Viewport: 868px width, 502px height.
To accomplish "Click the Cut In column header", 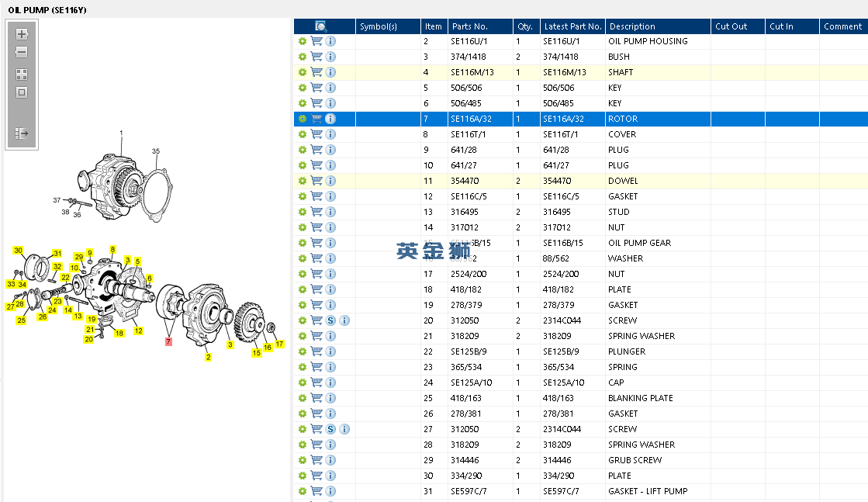I will coord(792,26).
